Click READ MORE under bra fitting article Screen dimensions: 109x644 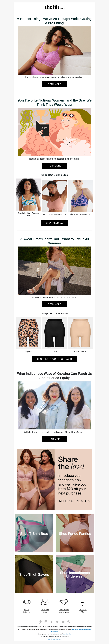pos(55,84)
